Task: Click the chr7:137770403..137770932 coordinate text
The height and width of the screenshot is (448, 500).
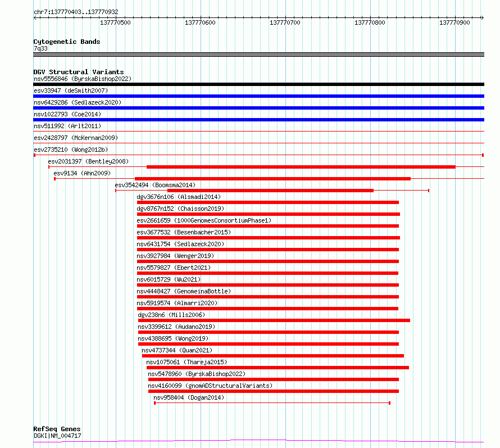Action: 76,12
